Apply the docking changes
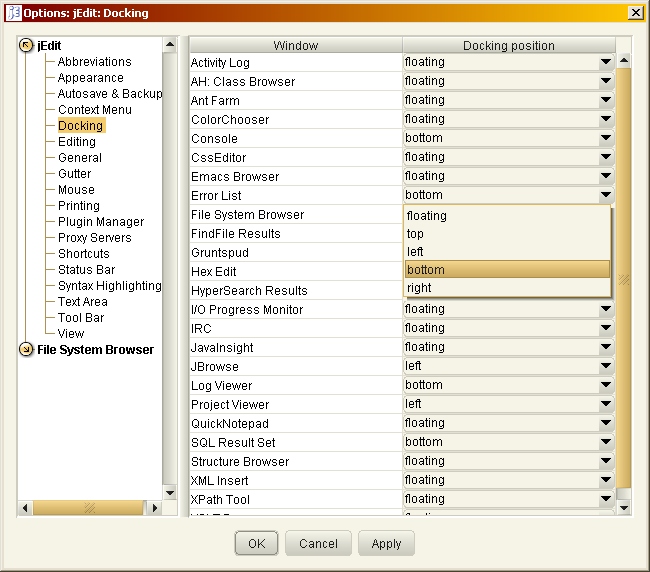 tap(386, 543)
